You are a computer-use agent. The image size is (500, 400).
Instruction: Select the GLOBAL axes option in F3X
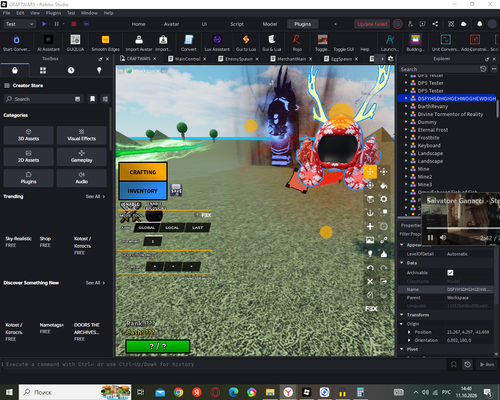pyautogui.click(x=147, y=228)
